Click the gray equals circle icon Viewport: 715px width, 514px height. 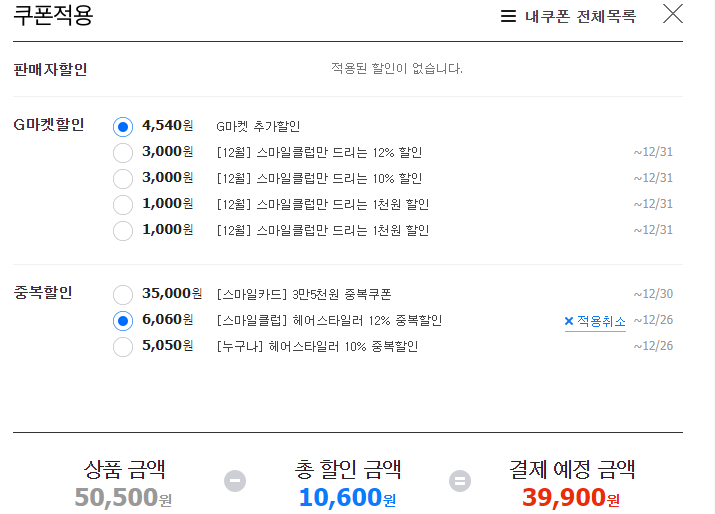[460, 481]
